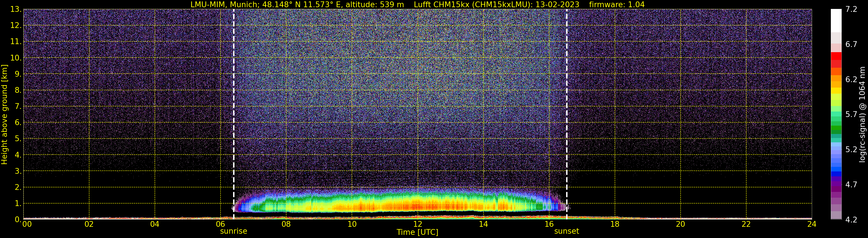
Task: Click the time axis tick label 18
Action: coord(614,224)
